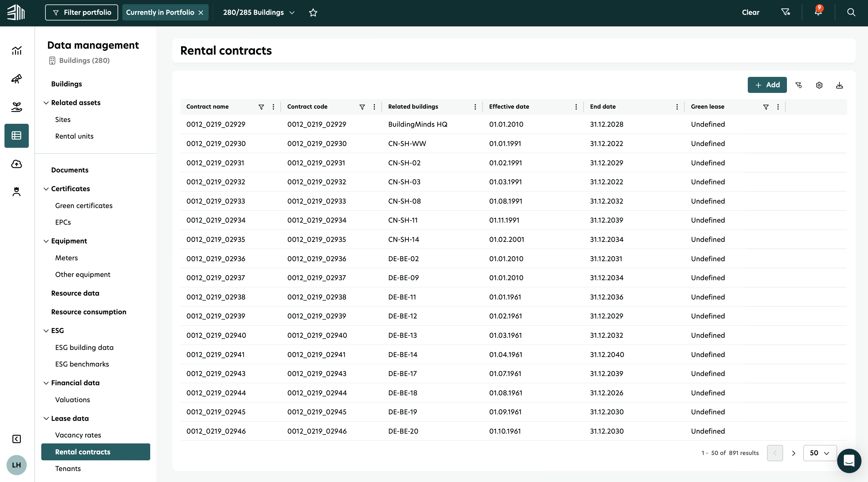Toggle the Green lease column filter

click(766, 107)
